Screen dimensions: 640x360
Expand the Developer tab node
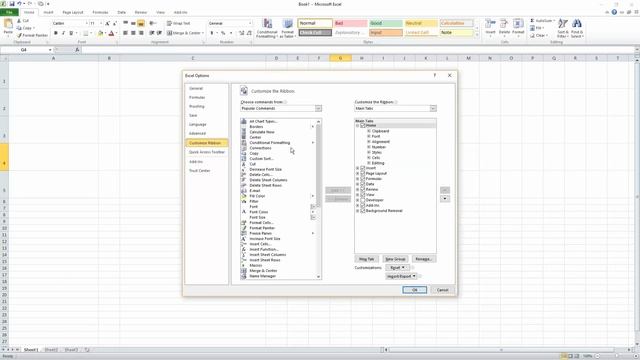coord(358,200)
